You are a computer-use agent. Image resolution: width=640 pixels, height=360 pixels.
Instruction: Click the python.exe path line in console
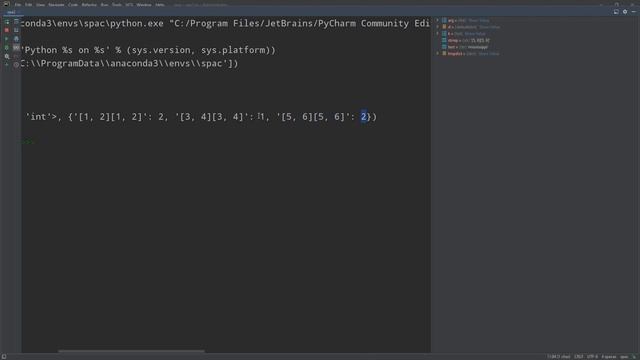click(x=226, y=24)
